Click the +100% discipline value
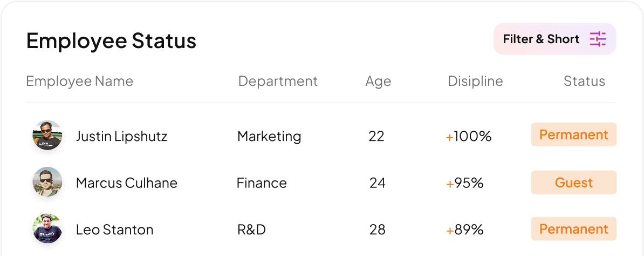 (x=469, y=136)
